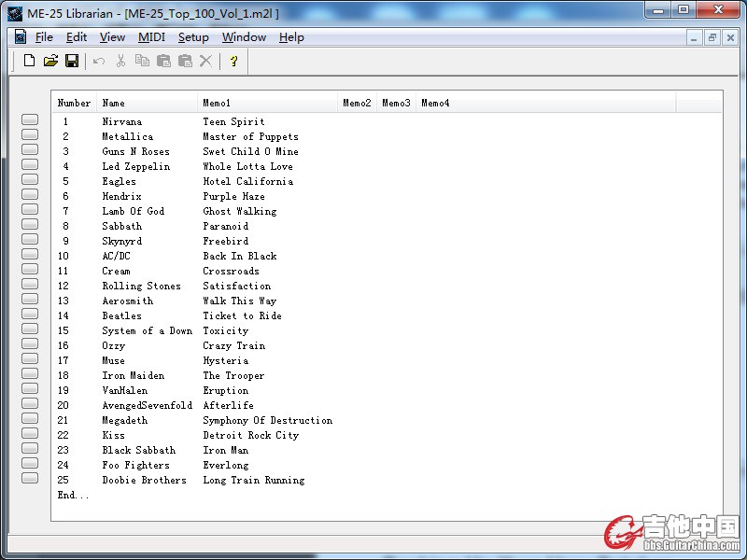Click the side button for patch 1 Nirvana

[x=30, y=119]
